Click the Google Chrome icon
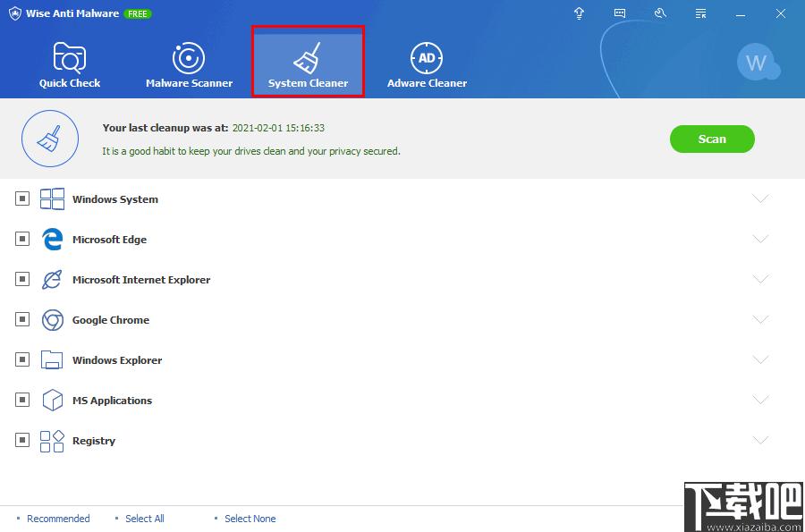This screenshot has width=805, height=532. (x=53, y=319)
